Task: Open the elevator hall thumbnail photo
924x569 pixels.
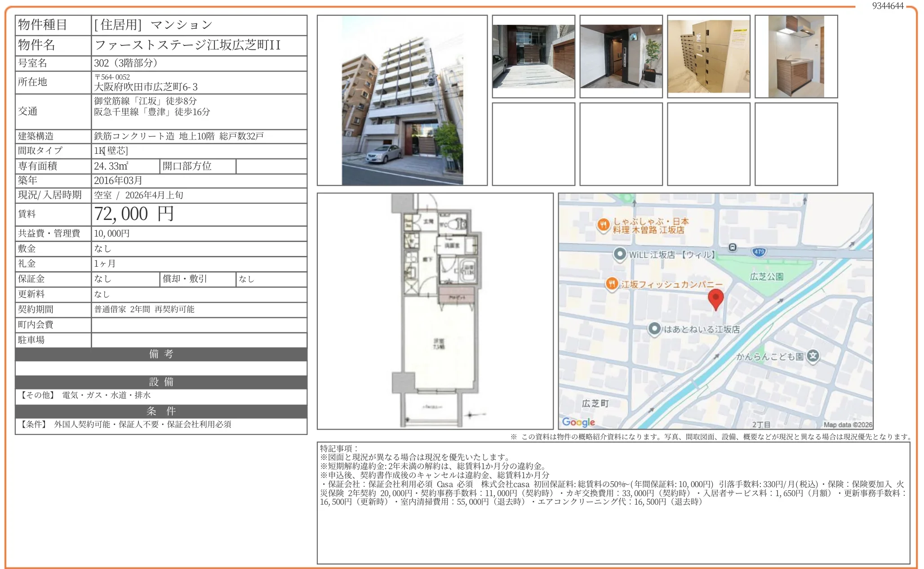Action: (621, 57)
